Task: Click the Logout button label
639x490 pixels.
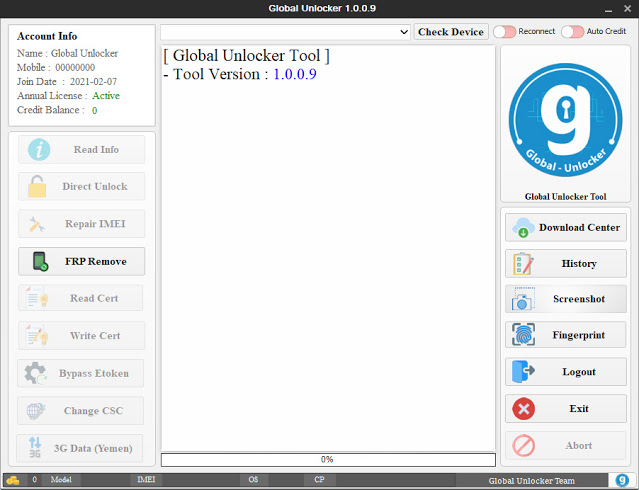Action: [x=579, y=372]
